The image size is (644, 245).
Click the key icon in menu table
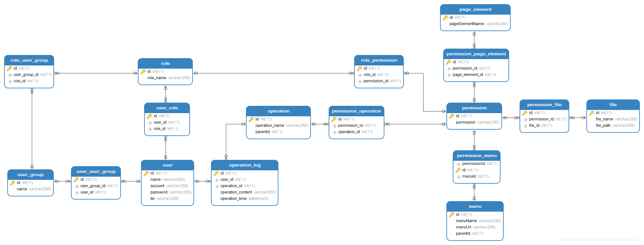[451, 214]
